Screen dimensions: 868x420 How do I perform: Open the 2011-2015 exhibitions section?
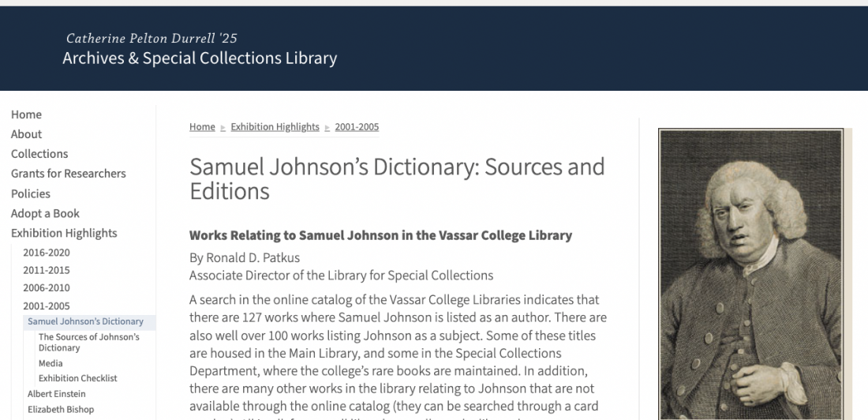46,271
